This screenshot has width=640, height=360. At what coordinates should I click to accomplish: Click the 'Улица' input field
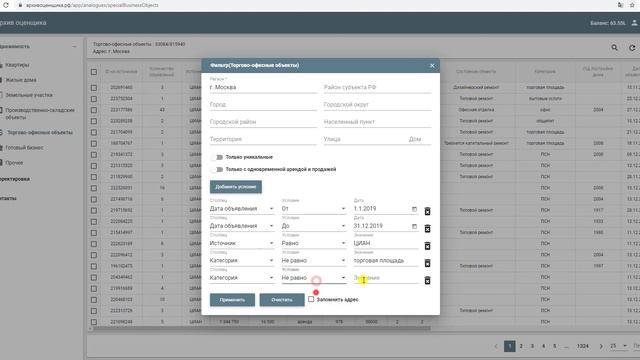click(x=364, y=139)
